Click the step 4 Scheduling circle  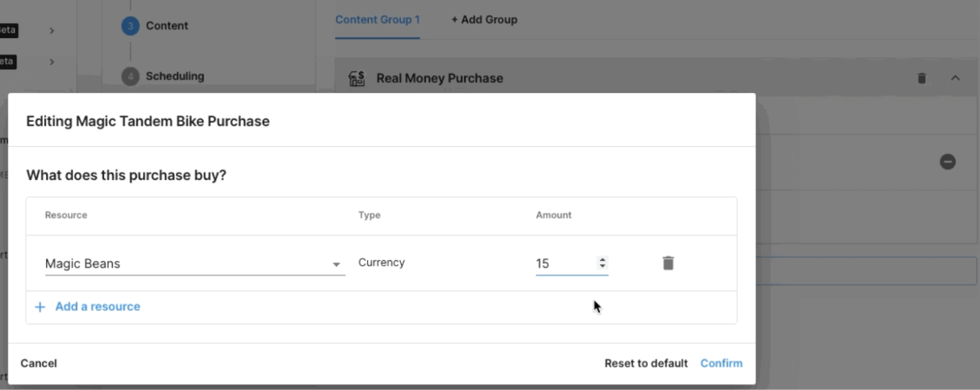coord(130,76)
